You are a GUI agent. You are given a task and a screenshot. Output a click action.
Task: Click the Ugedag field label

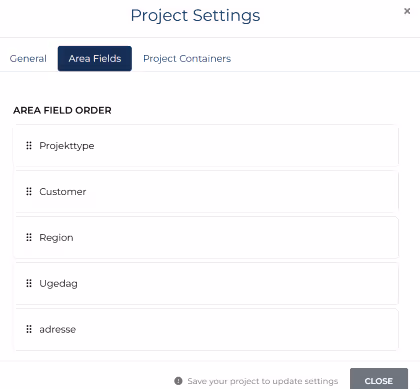coord(58,284)
